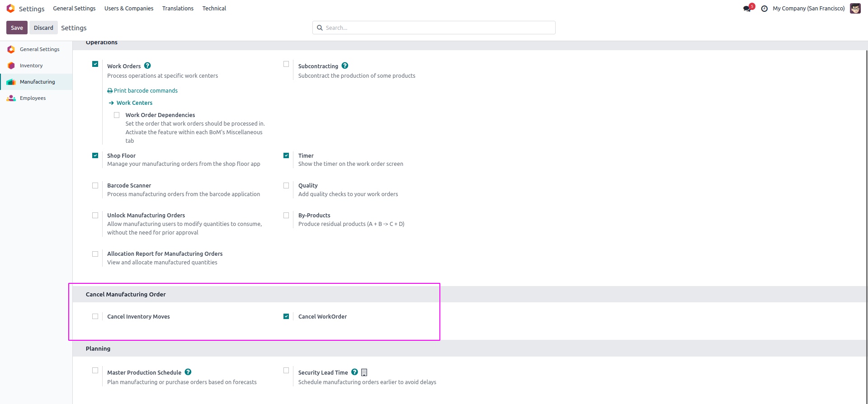
Task: Click the Save button
Action: point(17,28)
